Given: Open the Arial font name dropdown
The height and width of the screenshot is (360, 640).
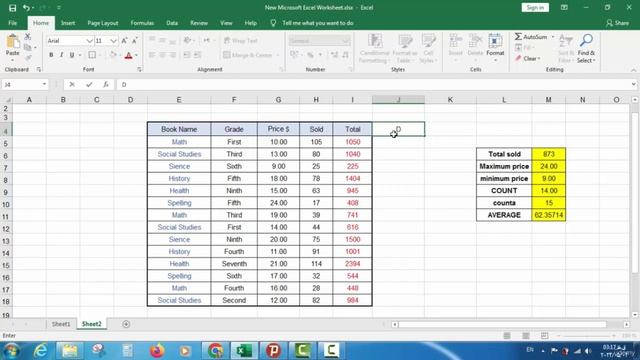Looking at the screenshot, I should coord(89,41).
